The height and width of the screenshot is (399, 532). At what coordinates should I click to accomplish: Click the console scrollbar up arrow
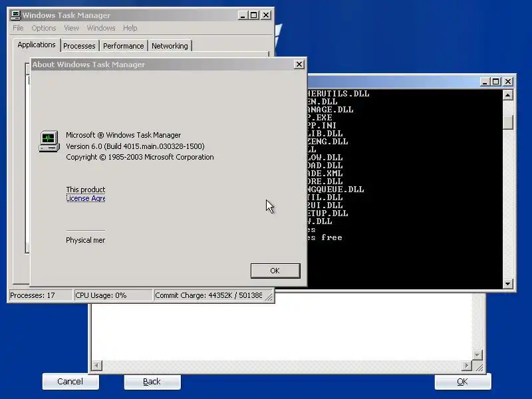508,95
